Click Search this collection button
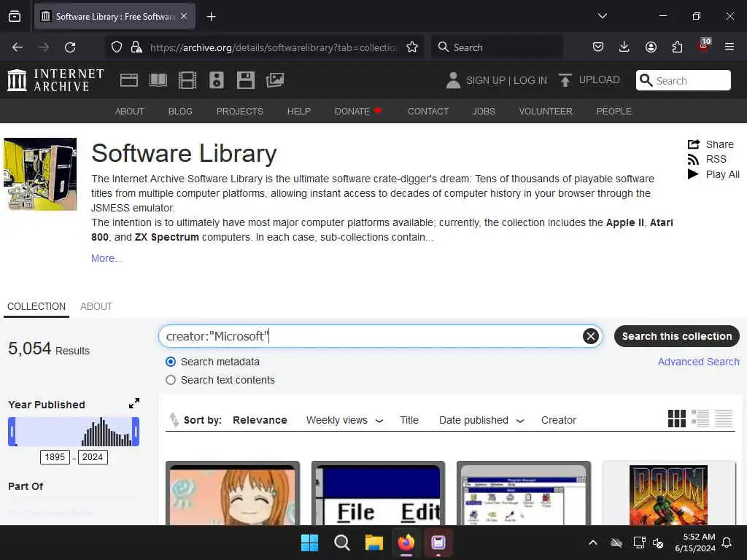 point(676,336)
